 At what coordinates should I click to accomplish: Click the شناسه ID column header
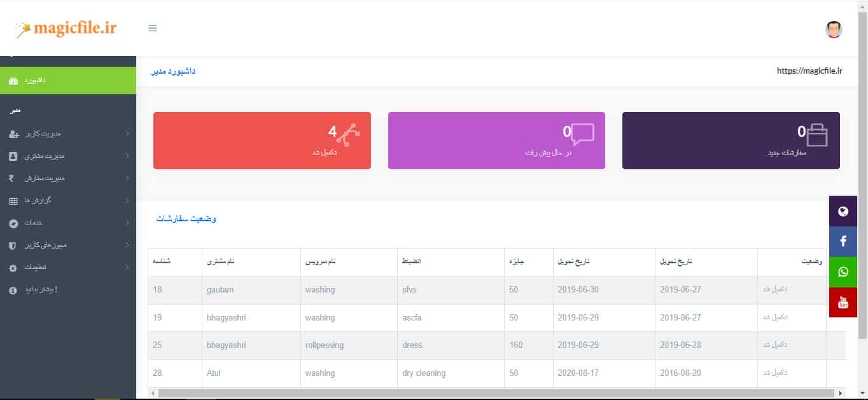162,262
